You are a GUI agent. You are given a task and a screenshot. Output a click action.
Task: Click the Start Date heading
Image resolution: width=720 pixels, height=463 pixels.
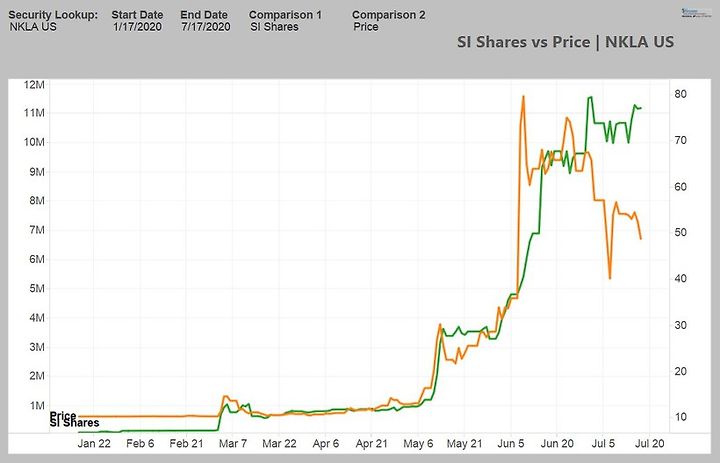point(137,15)
